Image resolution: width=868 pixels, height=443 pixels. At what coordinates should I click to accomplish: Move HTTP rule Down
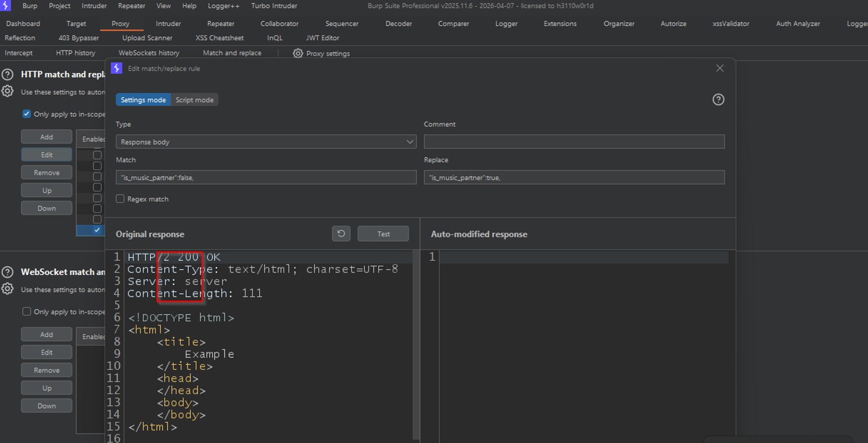[x=47, y=208]
